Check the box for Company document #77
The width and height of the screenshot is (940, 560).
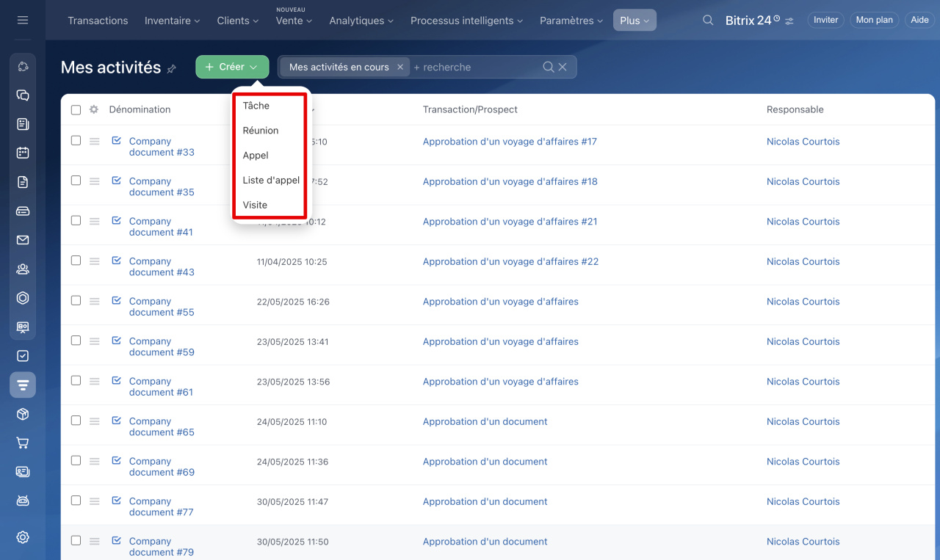pos(76,501)
